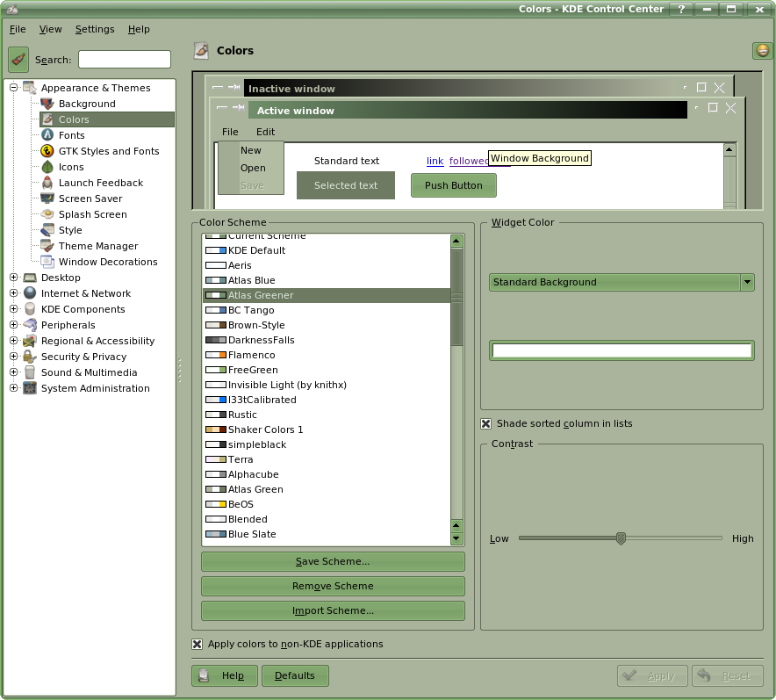The width and height of the screenshot is (776, 700).
Task: Click the KDE Components icon
Action: (x=30, y=309)
